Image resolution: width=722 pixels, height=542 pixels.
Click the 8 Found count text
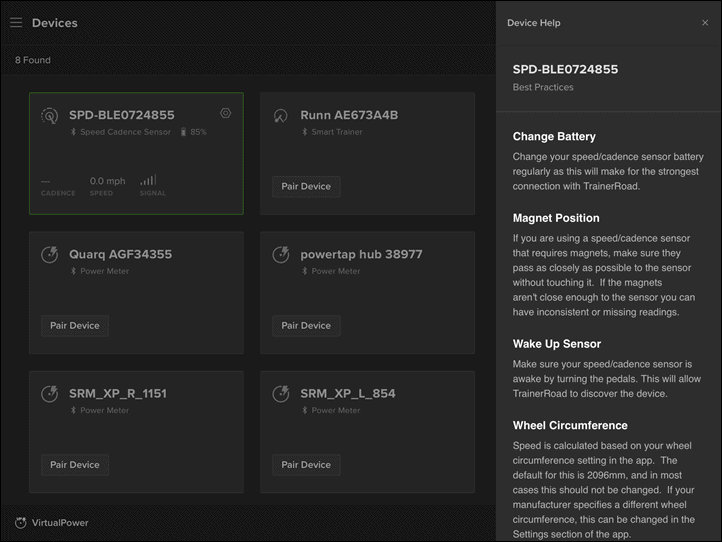(x=33, y=60)
